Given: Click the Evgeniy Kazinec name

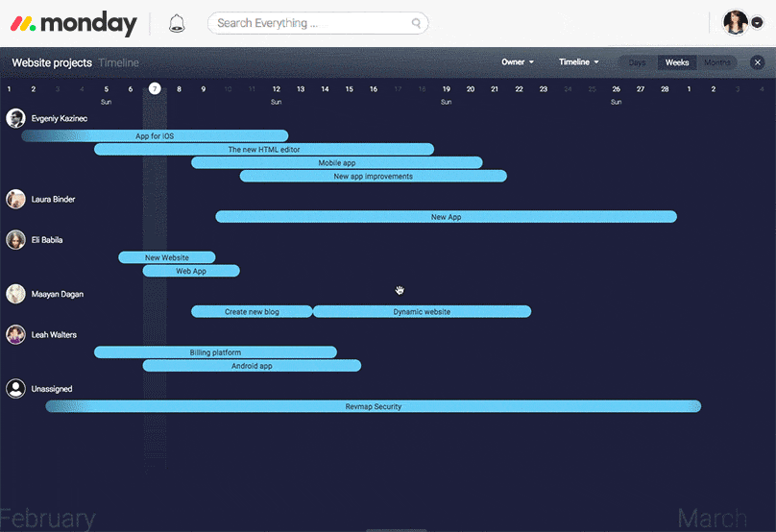Looking at the screenshot, I should coord(60,118).
